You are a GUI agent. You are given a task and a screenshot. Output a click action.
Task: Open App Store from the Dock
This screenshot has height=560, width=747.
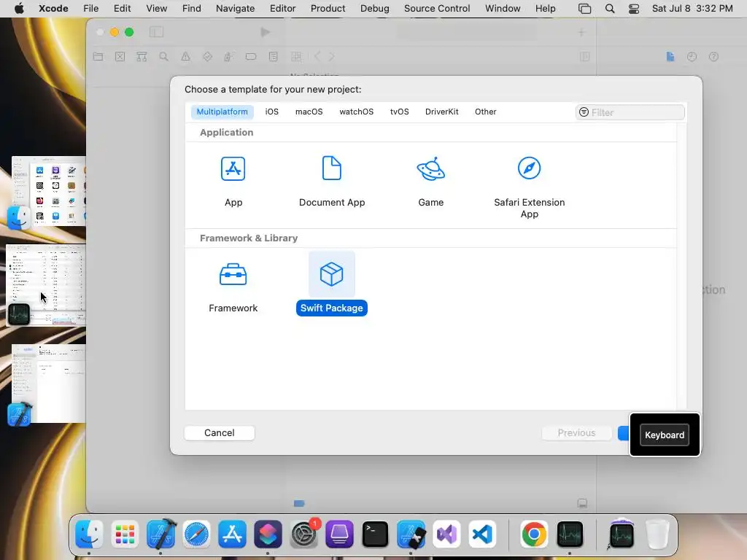[x=232, y=534]
